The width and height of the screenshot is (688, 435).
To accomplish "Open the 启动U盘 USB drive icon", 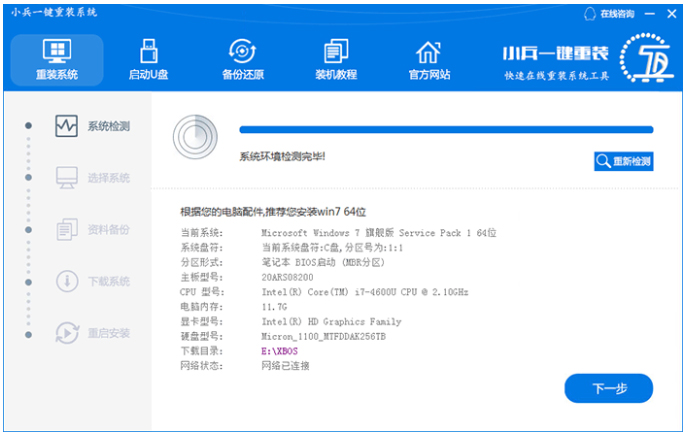I will tap(148, 51).
